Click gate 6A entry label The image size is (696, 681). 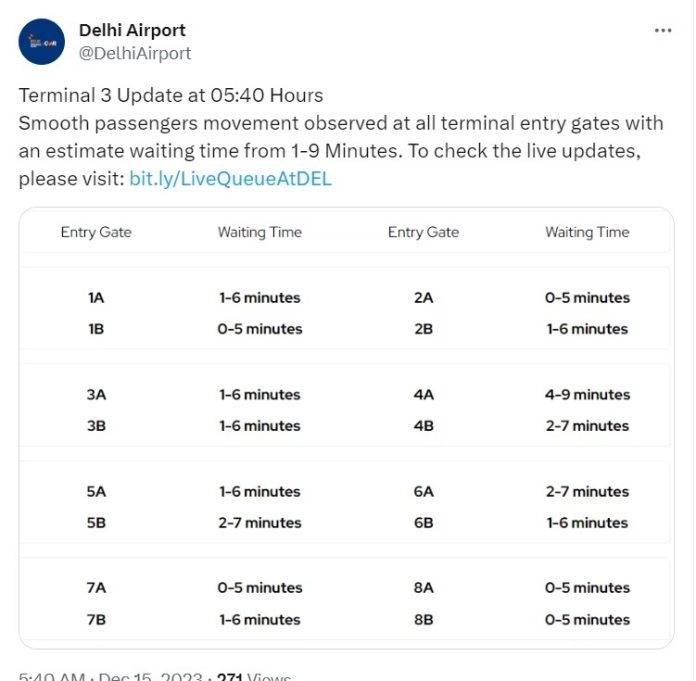click(423, 491)
